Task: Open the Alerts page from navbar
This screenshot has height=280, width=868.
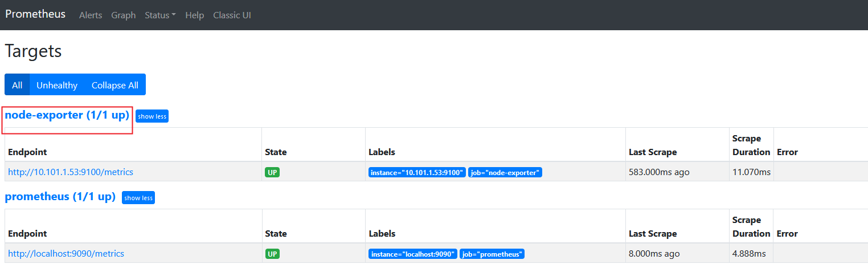Action: pyautogui.click(x=91, y=15)
